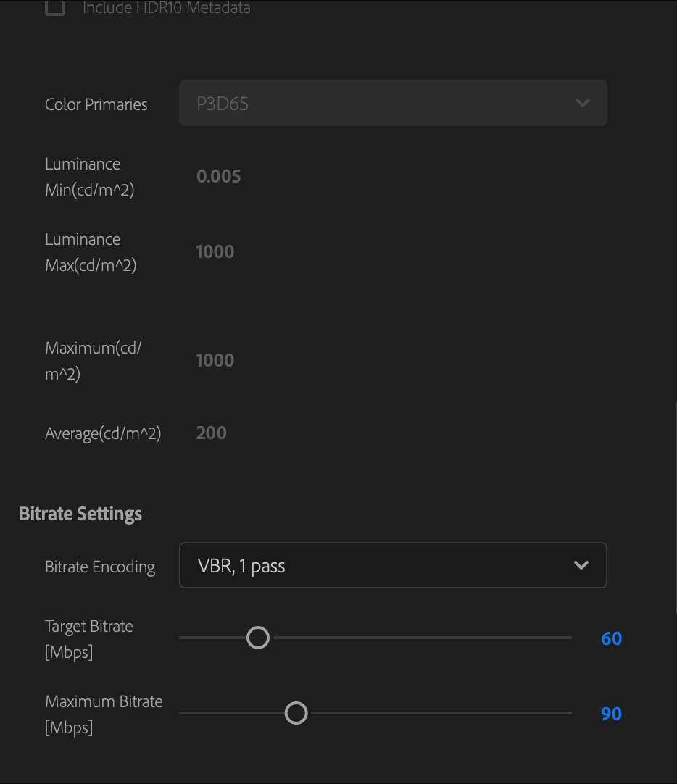Click the Target Bitrate [Mbps] label
677x784 pixels.
pyautogui.click(x=89, y=638)
